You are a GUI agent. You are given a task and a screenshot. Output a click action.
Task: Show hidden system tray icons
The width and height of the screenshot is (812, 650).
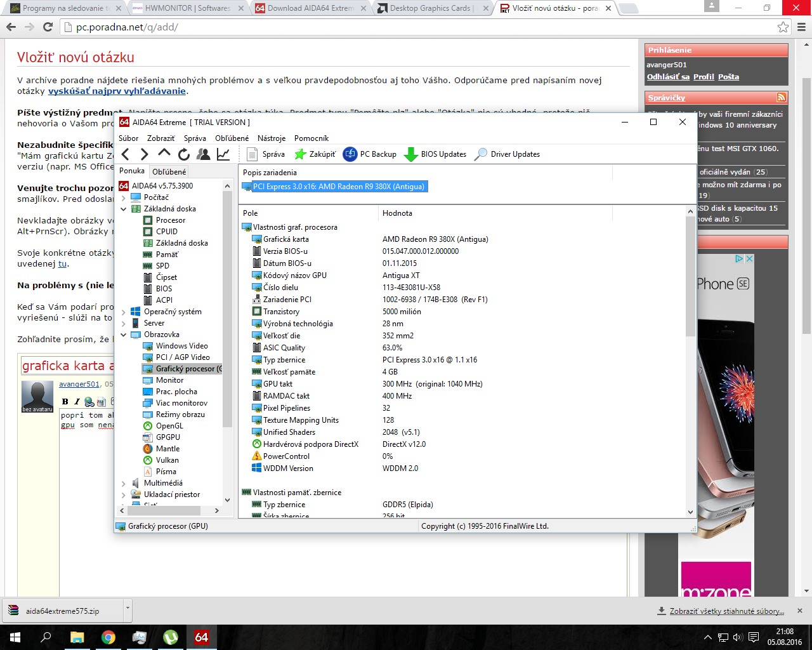click(x=708, y=637)
